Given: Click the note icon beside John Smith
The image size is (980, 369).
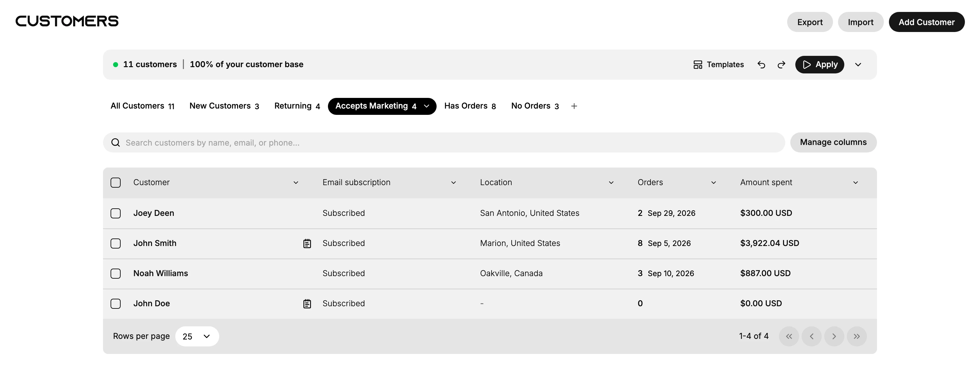Looking at the screenshot, I should pos(307,243).
